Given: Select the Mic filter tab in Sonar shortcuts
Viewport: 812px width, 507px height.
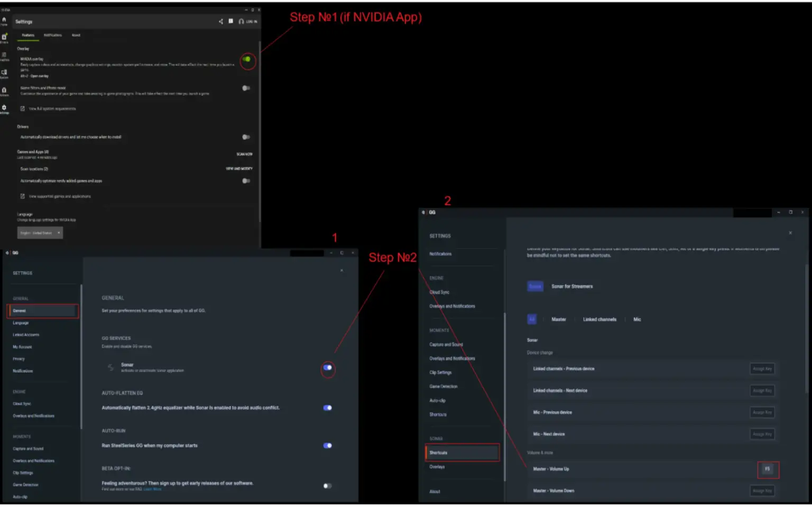Looking at the screenshot, I should point(637,319).
